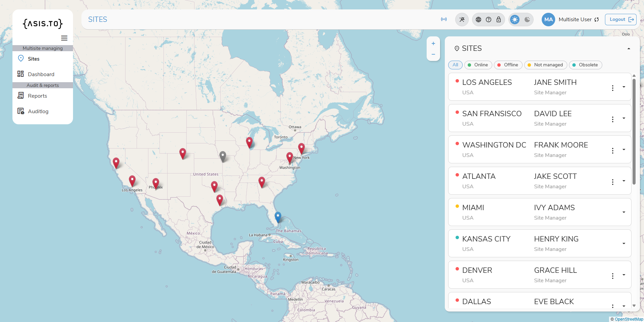Open three-dot menu for Washington DC

[613, 151]
